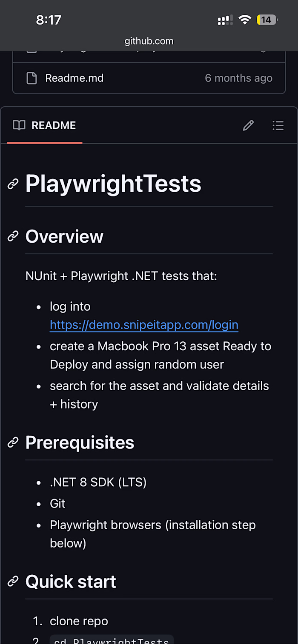Toggle the Wi-Fi status icon
The height and width of the screenshot is (644, 298).
coord(245,20)
